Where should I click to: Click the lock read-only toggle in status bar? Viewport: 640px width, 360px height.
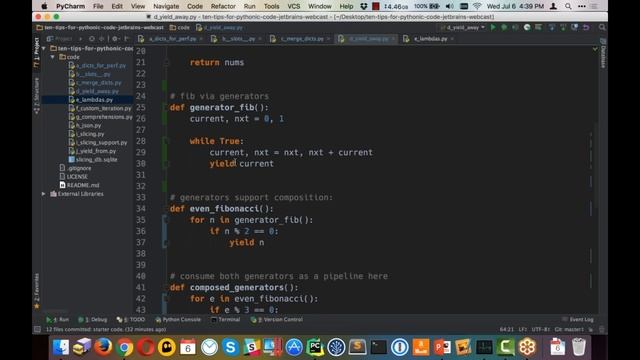[590, 329]
